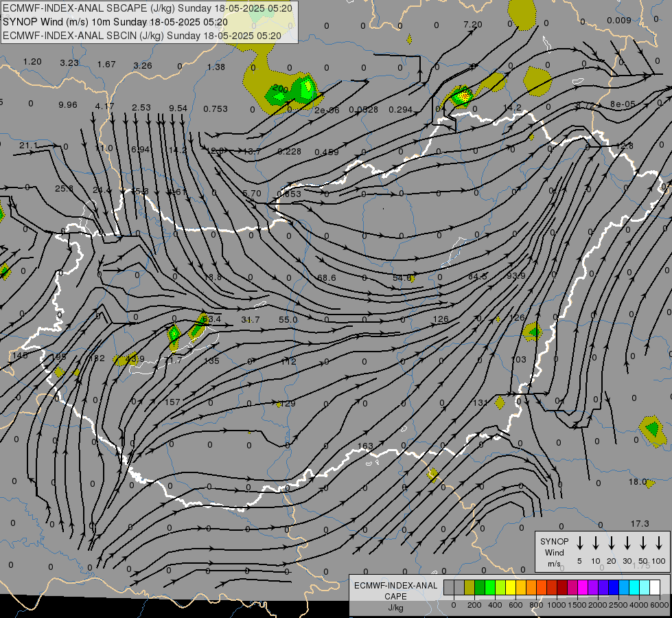Click the 1500 tick label on CAPE scale
The image size is (672, 618).
[577, 605]
